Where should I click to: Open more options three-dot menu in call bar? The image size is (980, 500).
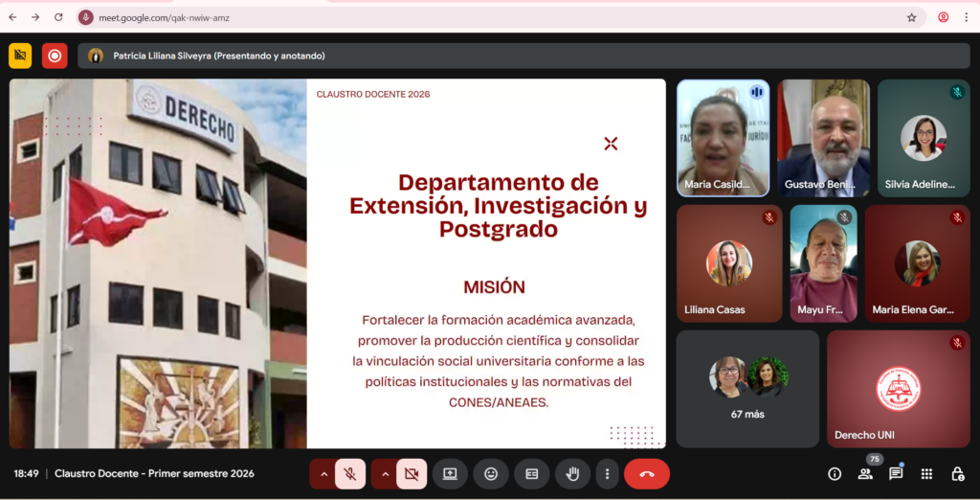pos(606,474)
